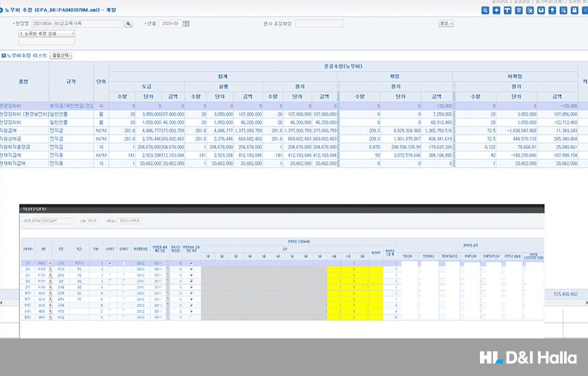Expand the 생성 dropdown button
The height and width of the screenshot is (376, 588).
[x=446, y=23]
